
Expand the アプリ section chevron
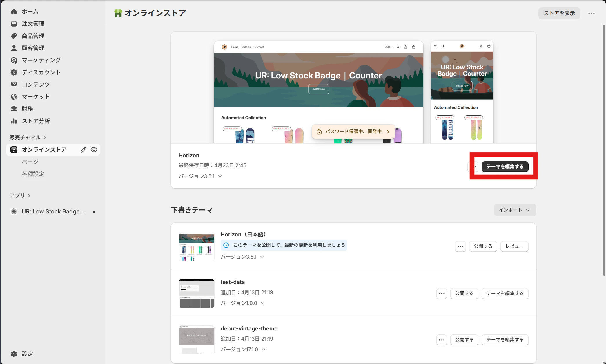click(29, 196)
